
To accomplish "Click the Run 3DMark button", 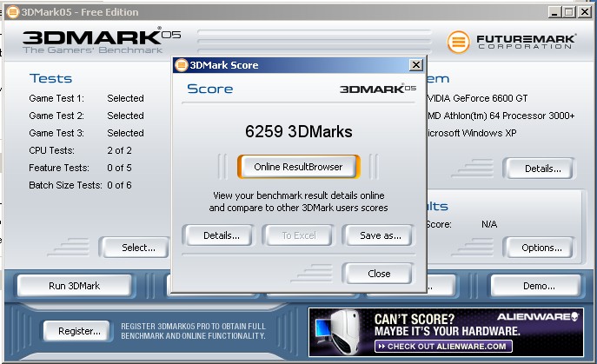I will tap(74, 286).
